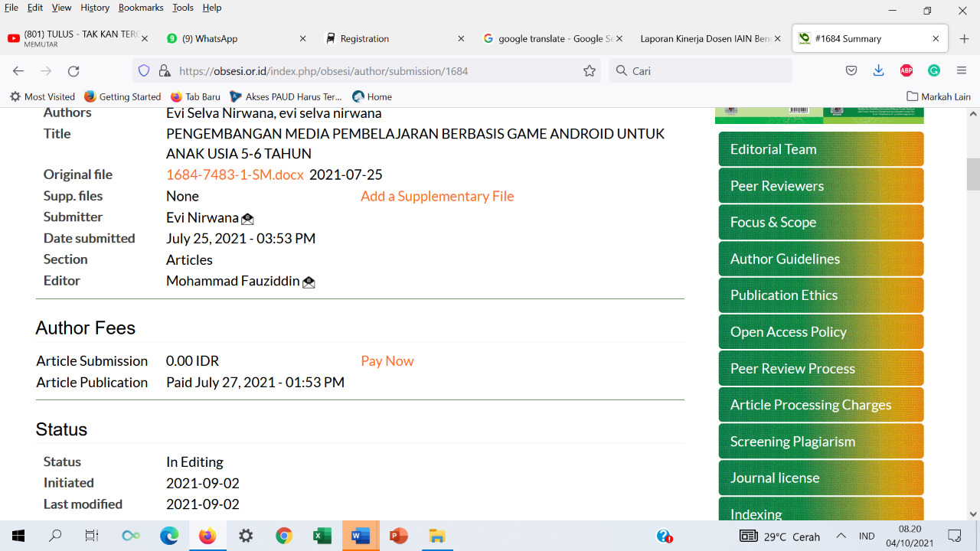Expand the Markah Lain bookmarks folder
This screenshot has width=980, height=551.
click(938, 96)
